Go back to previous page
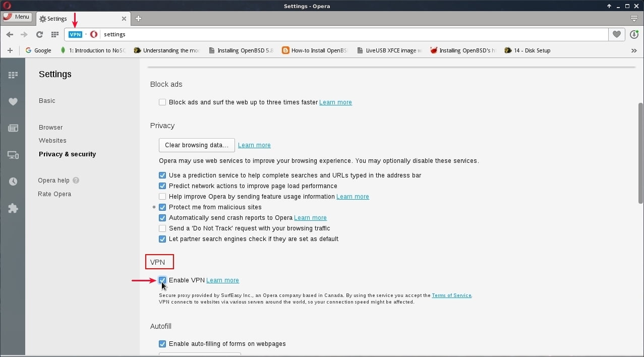This screenshot has height=357, width=644. click(x=10, y=34)
